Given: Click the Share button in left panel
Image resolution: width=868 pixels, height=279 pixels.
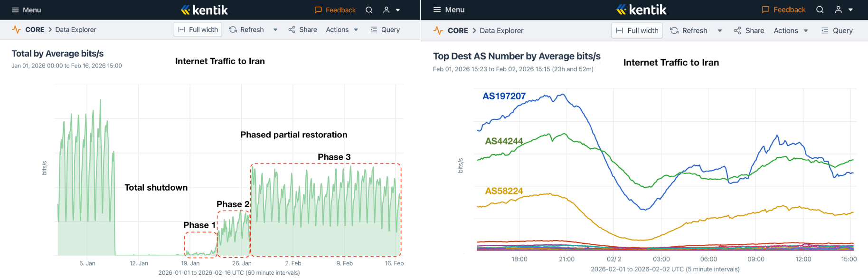Looking at the screenshot, I should click(302, 29).
